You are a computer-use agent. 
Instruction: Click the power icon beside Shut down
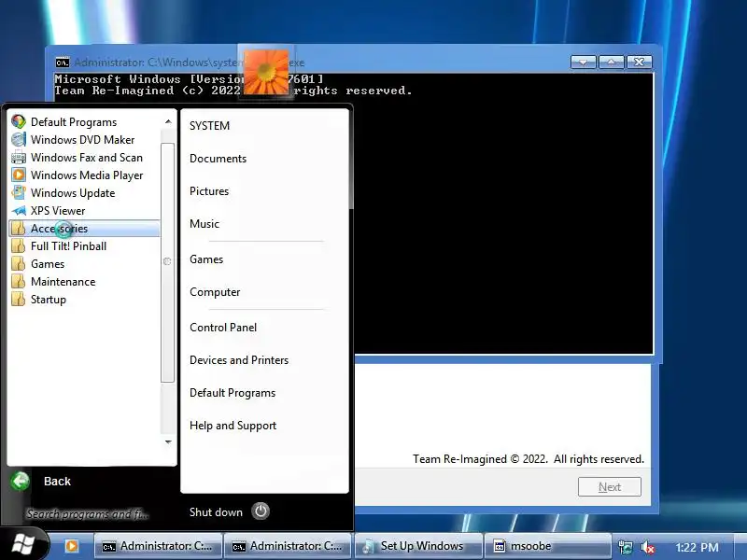click(x=261, y=511)
